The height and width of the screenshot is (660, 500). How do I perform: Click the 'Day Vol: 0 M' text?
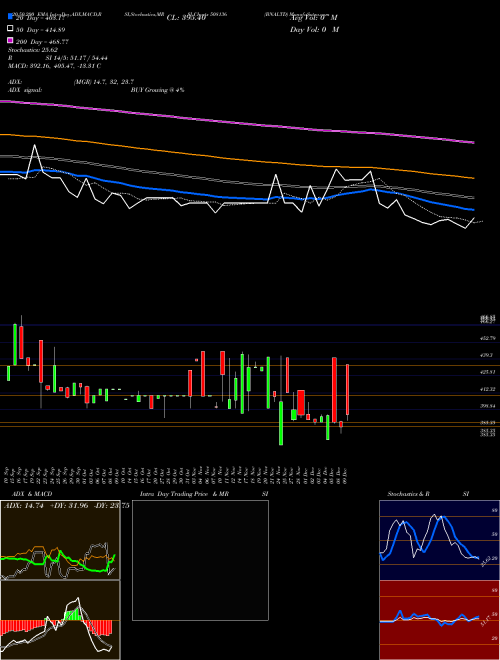pos(314,30)
